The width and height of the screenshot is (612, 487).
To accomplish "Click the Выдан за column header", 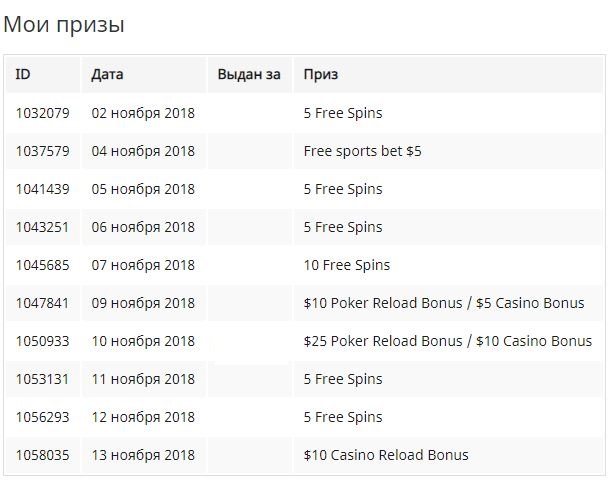I will pyautogui.click(x=249, y=74).
